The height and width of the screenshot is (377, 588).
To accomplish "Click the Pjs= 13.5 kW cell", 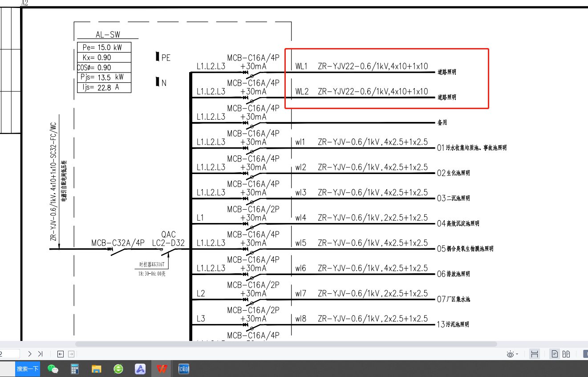I will pos(104,77).
